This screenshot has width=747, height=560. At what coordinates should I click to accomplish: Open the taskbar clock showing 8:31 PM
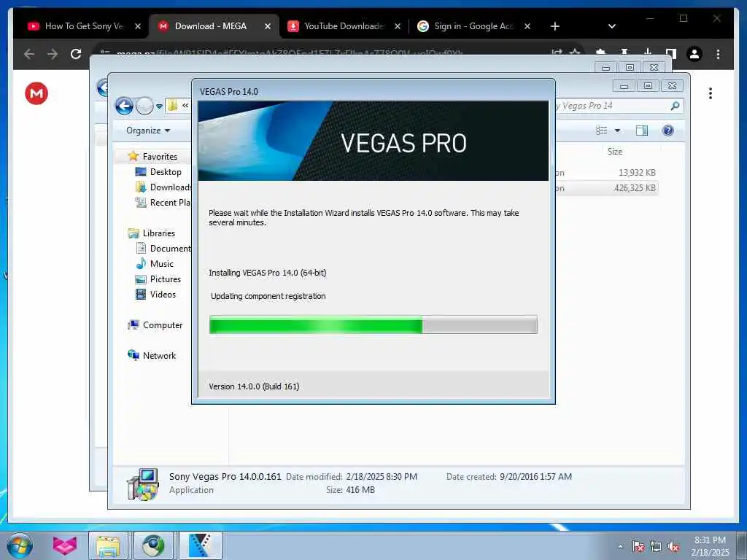pos(710,546)
